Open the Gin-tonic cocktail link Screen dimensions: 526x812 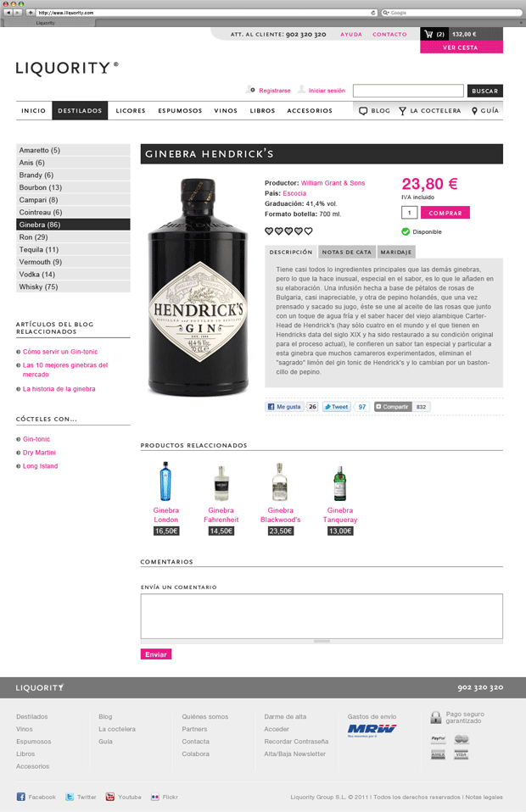[x=36, y=438]
